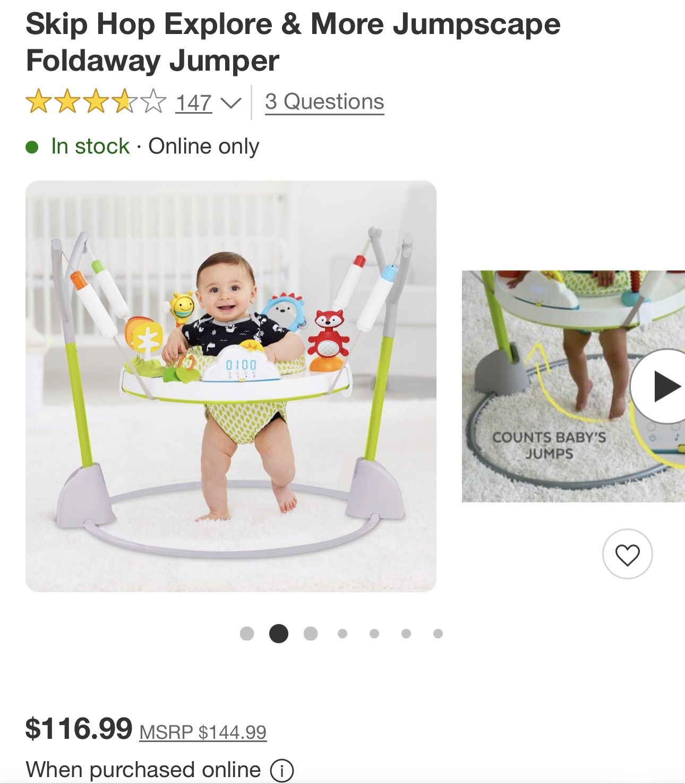Image resolution: width=685 pixels, height=784 pixels.
Task: Click the star rating icons
Action: 96,101
